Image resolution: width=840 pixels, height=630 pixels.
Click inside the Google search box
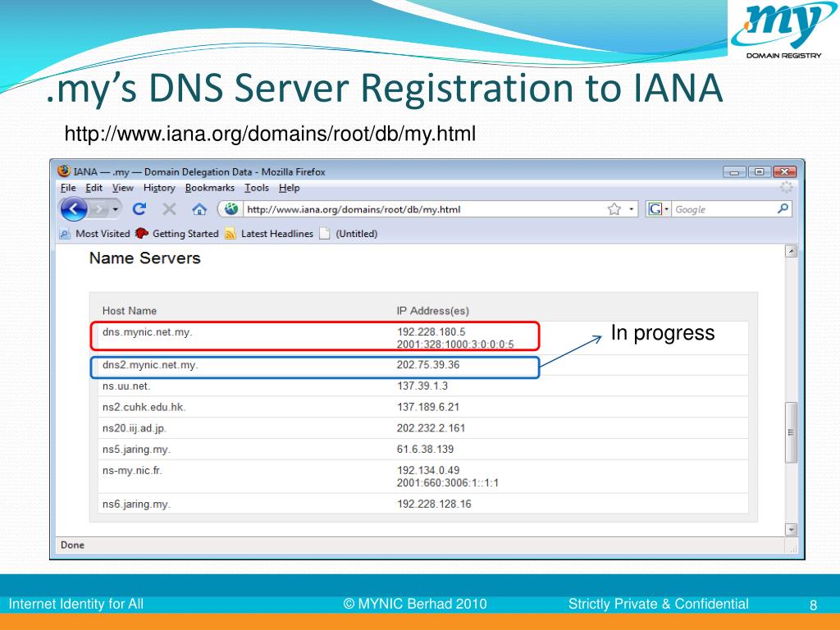(724, 209)
